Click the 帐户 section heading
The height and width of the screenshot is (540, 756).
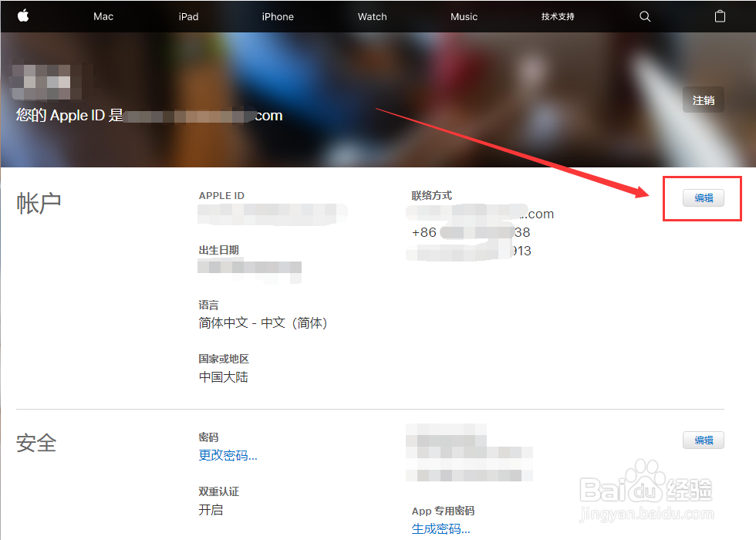click(39, 204)
